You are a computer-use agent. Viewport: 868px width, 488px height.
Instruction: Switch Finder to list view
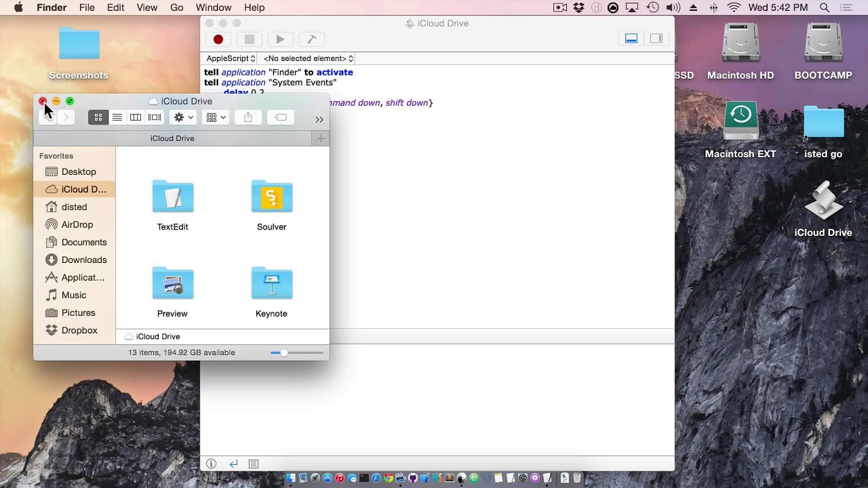click(x=117, y=117)
